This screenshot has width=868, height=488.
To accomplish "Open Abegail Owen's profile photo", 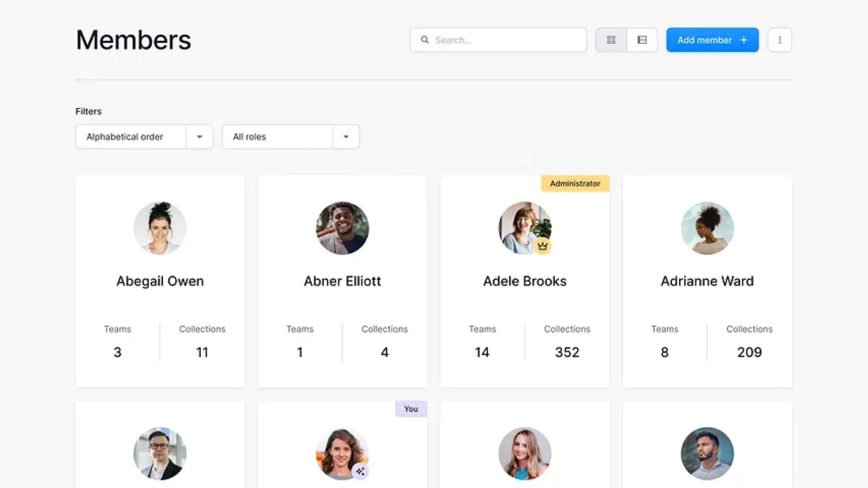I will (x=160, y=228).
